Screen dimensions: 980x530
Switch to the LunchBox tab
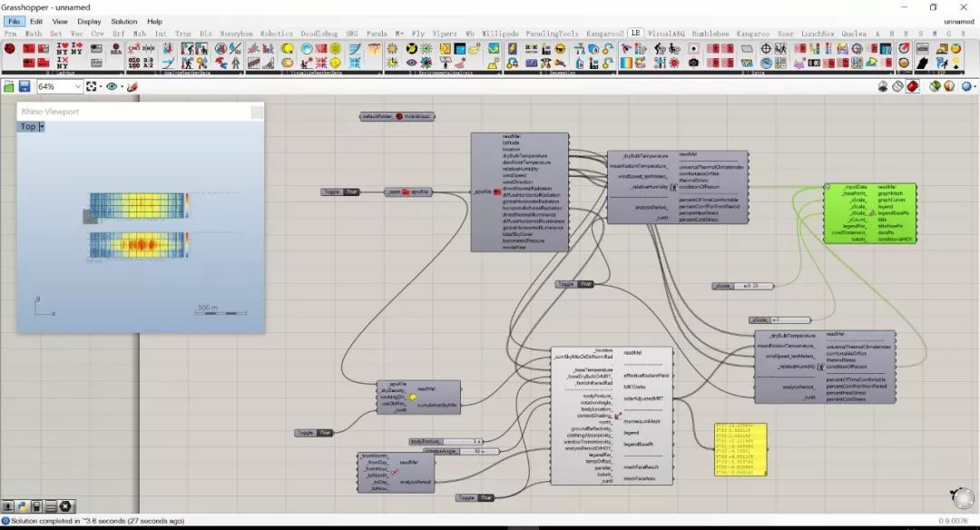pos(818,34)
